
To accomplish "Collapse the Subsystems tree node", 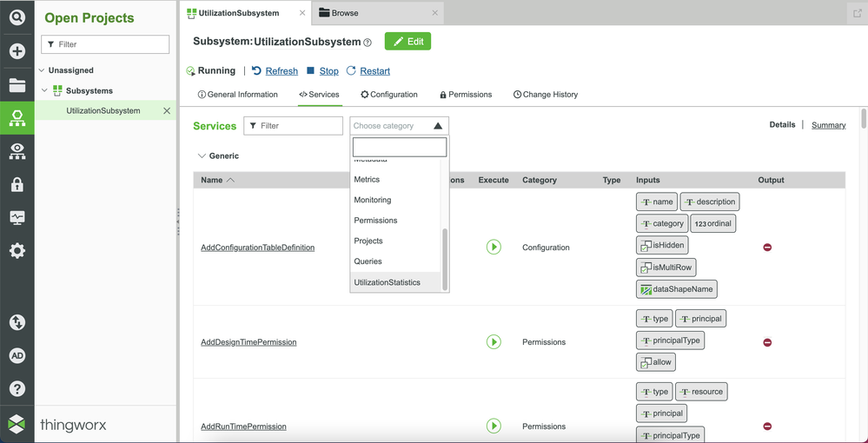I will (45, 90).
